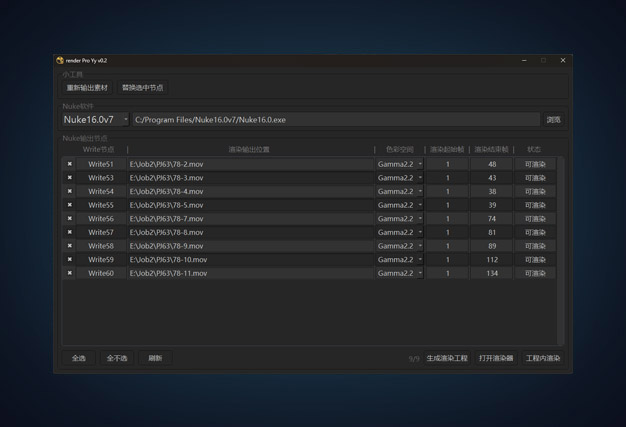Hit the 刷新 refresh button
The width and height of the screenshot is (626, 427).
[x=155, y=358]
